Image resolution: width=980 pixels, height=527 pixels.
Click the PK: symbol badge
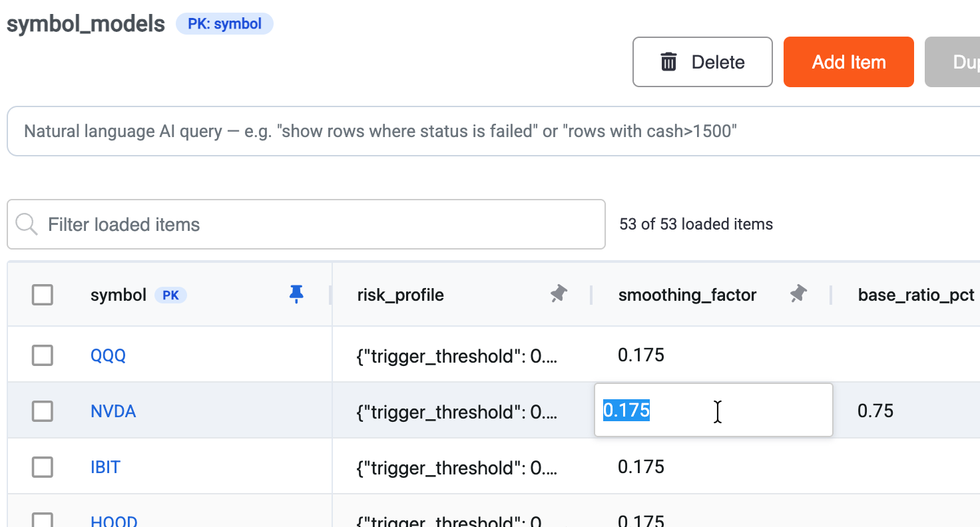click(x=224, y=24)
